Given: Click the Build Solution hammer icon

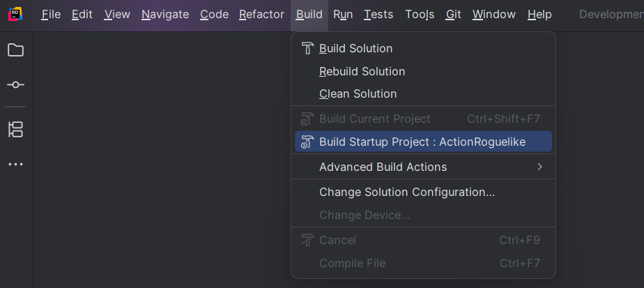Looking at the screenshot, I should pyautogui.click(x=307, y=49).
